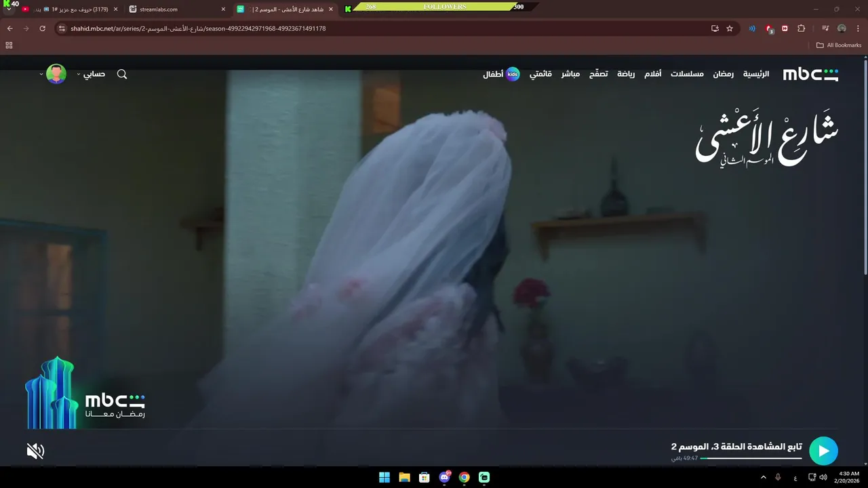The width and height of the screenshot is (868, 488).
Task: Click the تابع المشاهدة continue watching link
Action: pos(736,447)
